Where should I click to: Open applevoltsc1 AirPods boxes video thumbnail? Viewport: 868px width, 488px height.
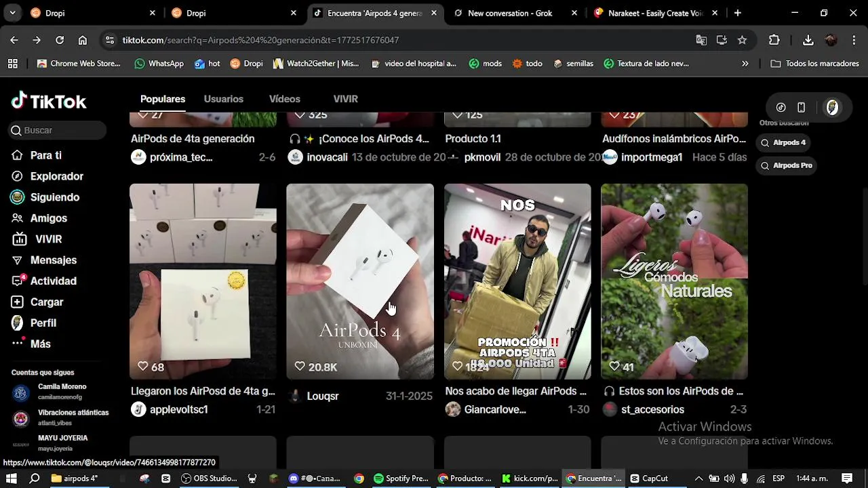click(x=203, y=281)
